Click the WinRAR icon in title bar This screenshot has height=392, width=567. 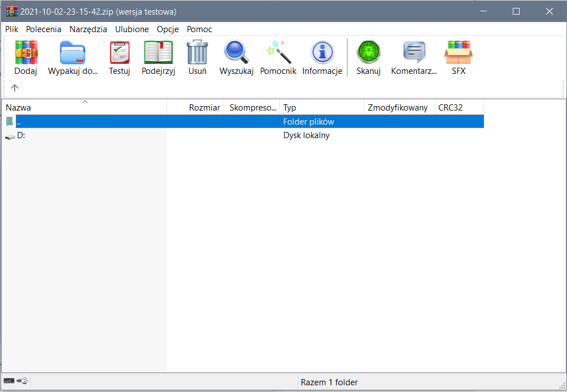[x=12, y=11]
